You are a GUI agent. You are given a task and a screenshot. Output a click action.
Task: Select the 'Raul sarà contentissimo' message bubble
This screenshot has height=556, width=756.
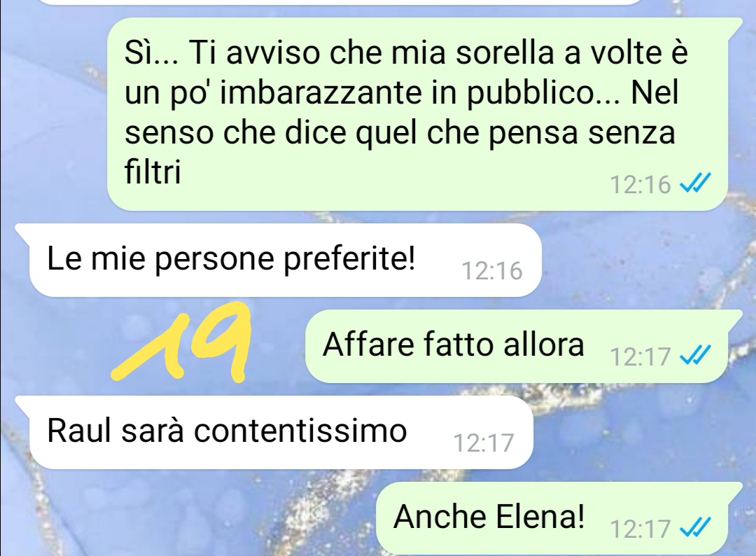pyautogui.click(x=281, y=433)
